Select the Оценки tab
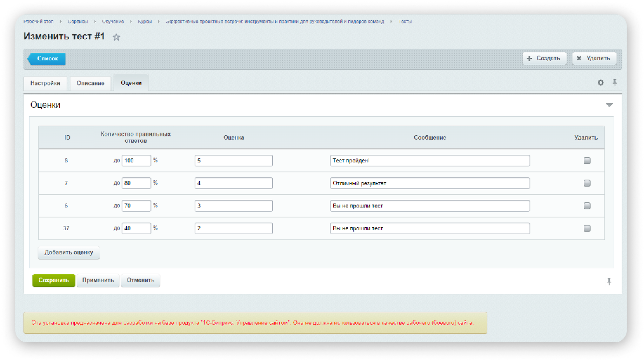 click(131, 83)
